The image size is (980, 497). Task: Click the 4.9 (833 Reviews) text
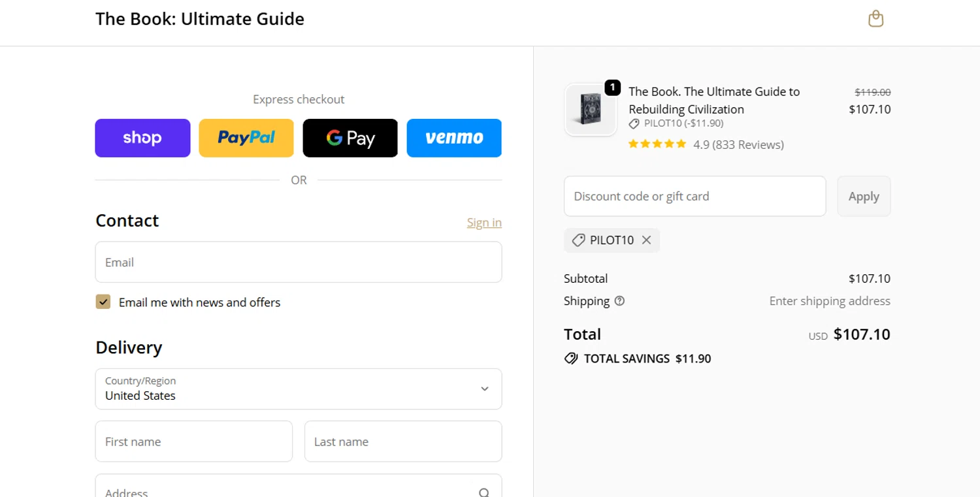point(738,144)
